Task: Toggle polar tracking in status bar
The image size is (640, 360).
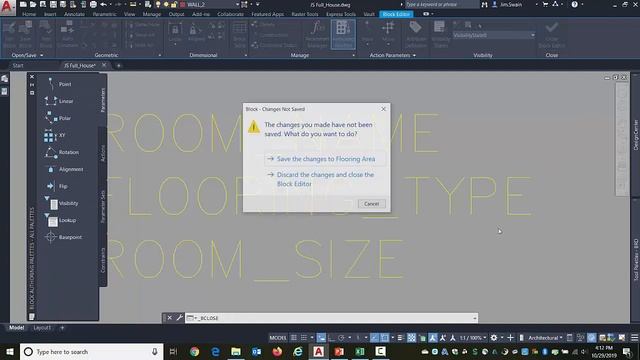Action: coord(341,338)
